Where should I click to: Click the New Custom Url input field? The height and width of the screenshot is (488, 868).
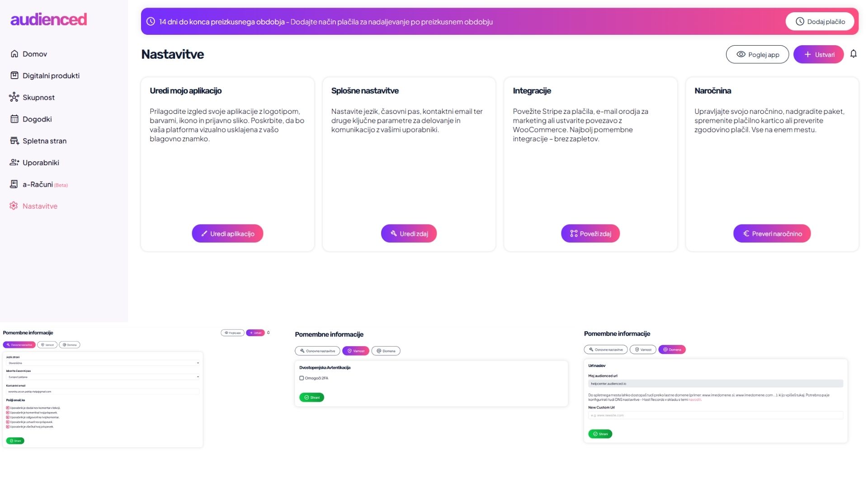(x=715, y=415)
